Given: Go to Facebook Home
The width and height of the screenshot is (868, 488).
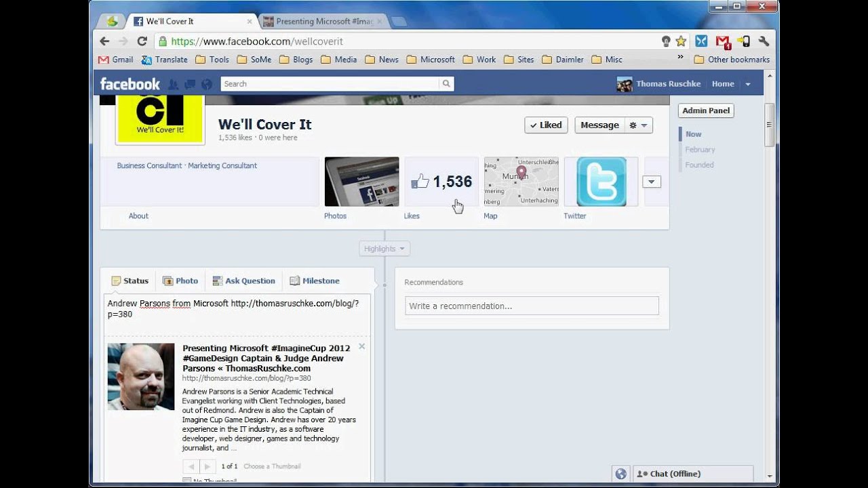Looking at the screenshot, I should click(x=723, y=84).
